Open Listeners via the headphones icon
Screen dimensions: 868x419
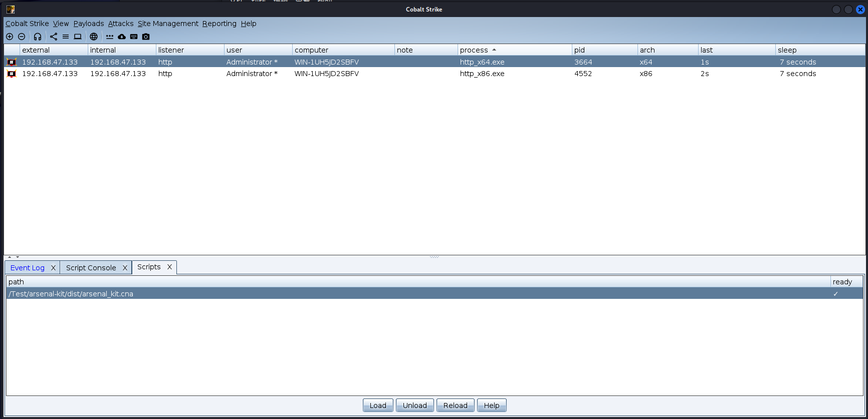point(38,37)
